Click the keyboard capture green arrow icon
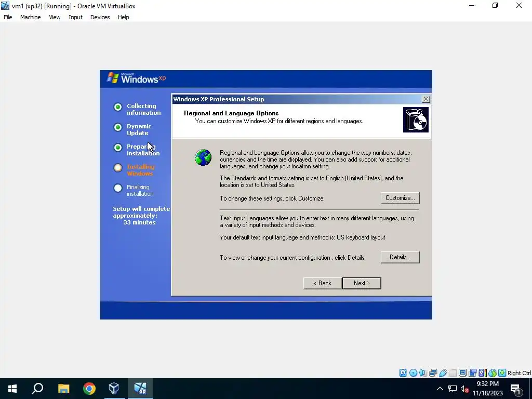This screenshot has width=532, height=399. coord(502,373)
